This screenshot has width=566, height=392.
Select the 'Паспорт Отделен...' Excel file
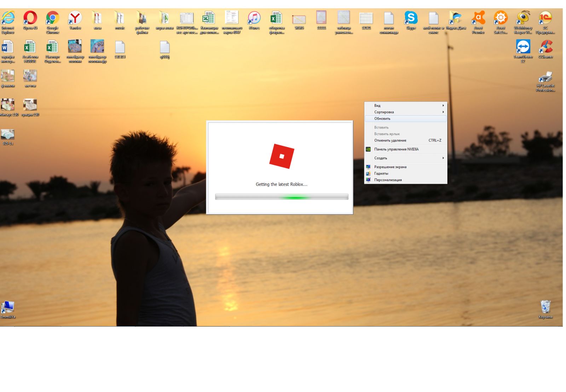coord(52,51)
